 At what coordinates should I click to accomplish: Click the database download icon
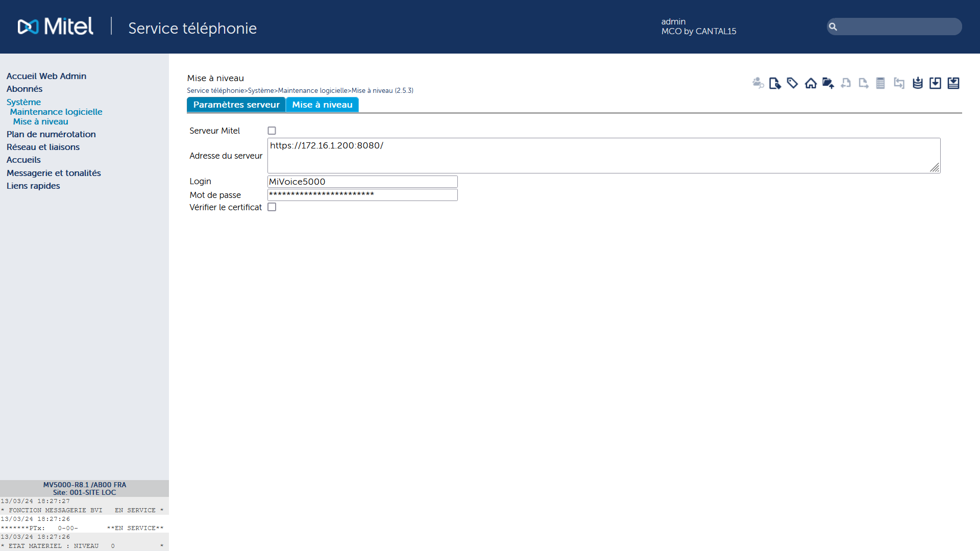click(918, 83)
